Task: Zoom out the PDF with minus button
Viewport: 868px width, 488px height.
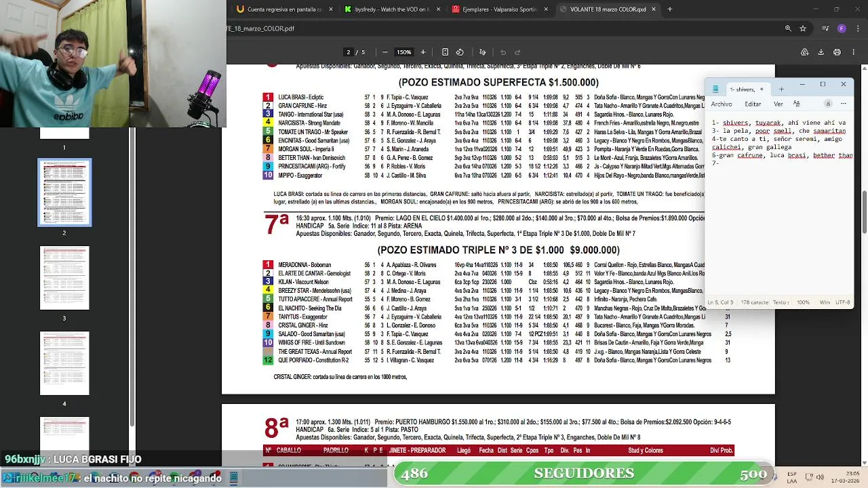Action: [385, 52]
